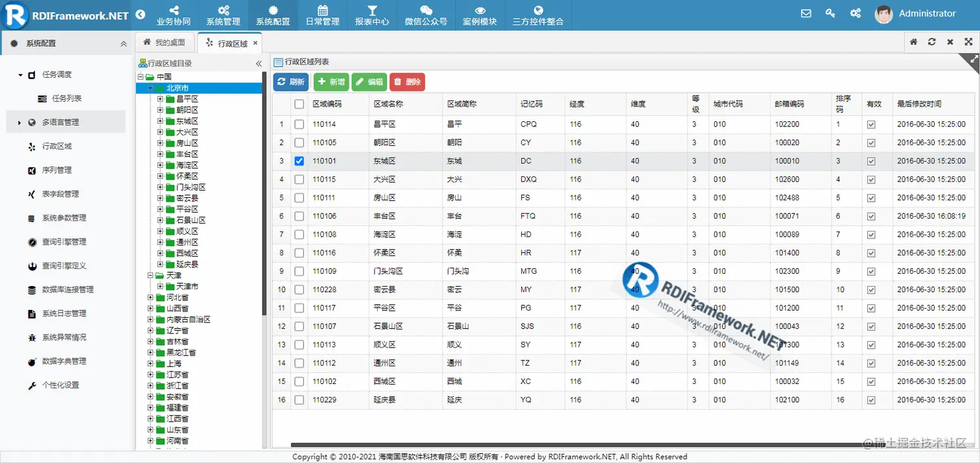Check the row checkbox for 延庆县
This screenshot has height=463, width=980.
coord(299,400)
